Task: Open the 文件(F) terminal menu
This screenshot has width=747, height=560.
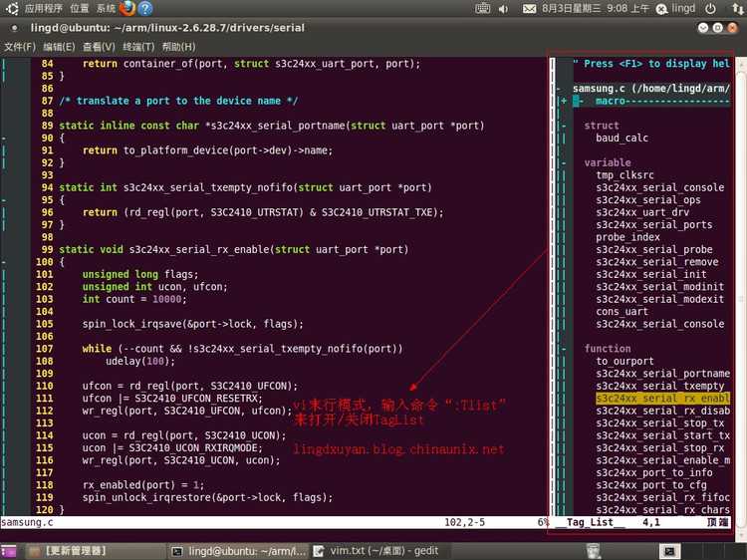Action: 20,47
